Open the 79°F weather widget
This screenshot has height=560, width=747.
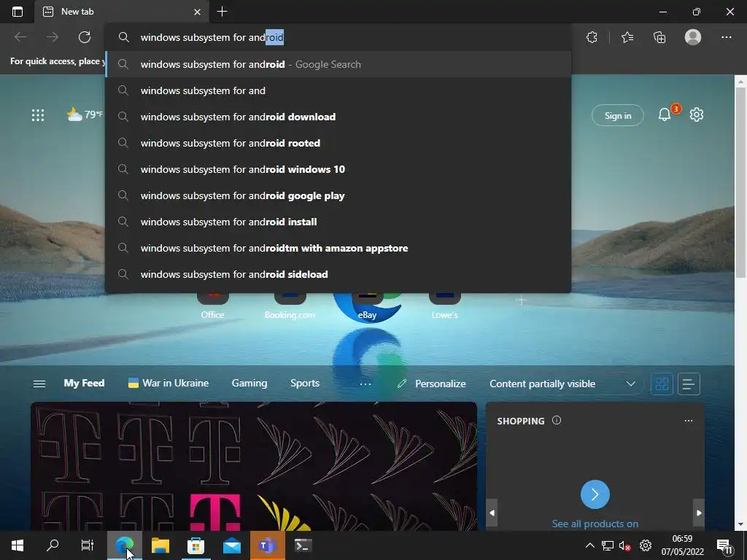tap(85, 114)
